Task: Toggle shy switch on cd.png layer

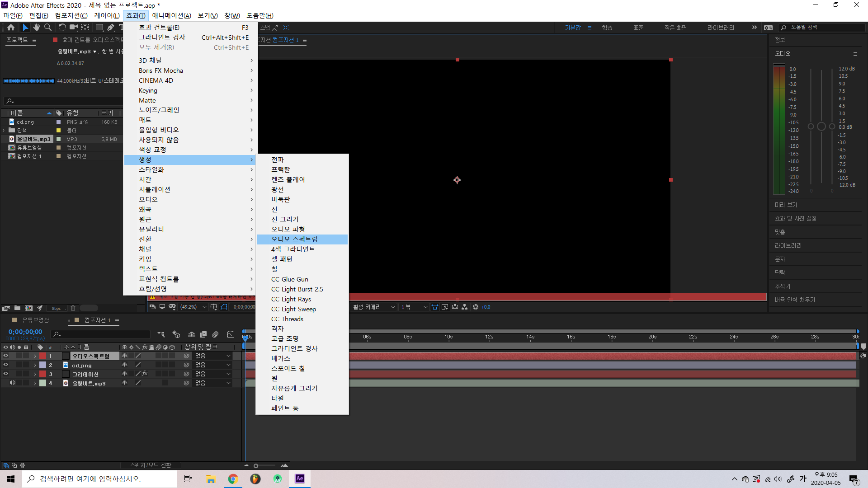Action: click(x=124, y=365)
